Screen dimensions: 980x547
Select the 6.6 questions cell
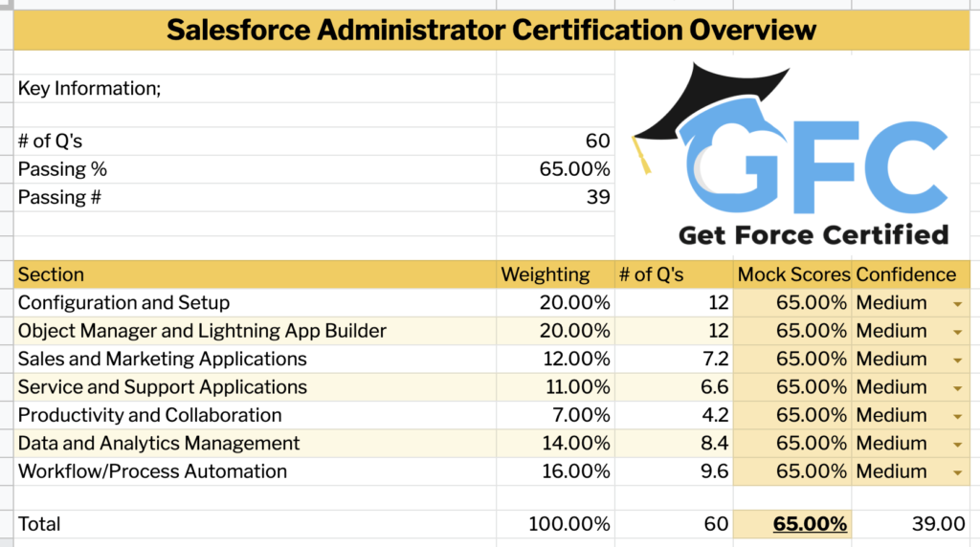click(x=674, y=387)
